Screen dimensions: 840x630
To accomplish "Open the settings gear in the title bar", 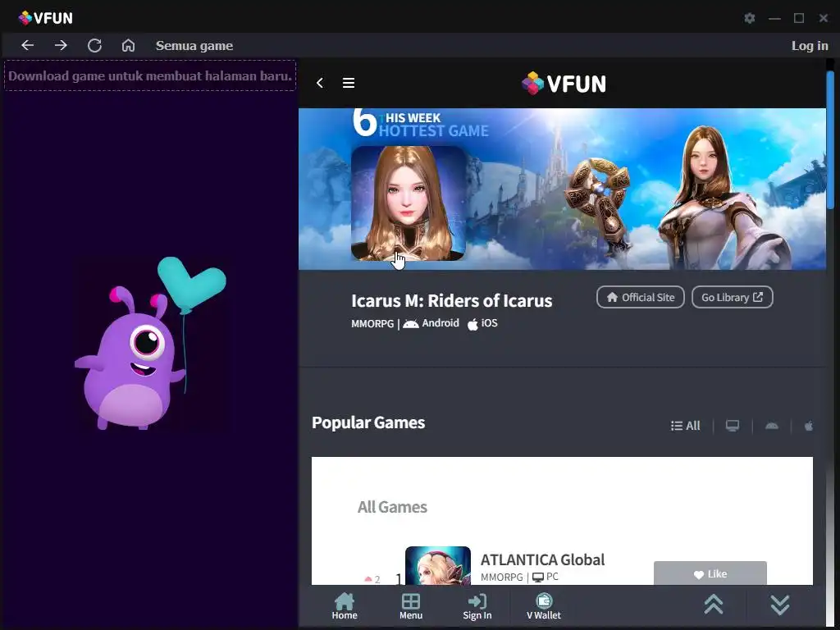I will coord(750,18).
